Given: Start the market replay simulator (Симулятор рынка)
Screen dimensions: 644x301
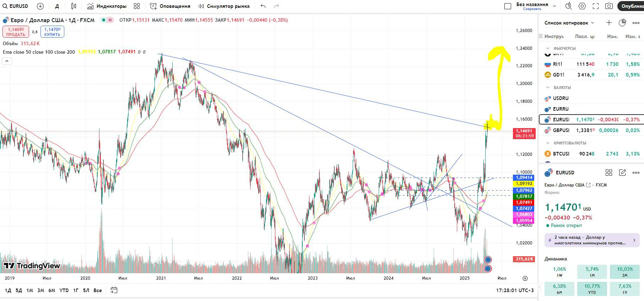Looking at the screenshot, I should 224,6.
